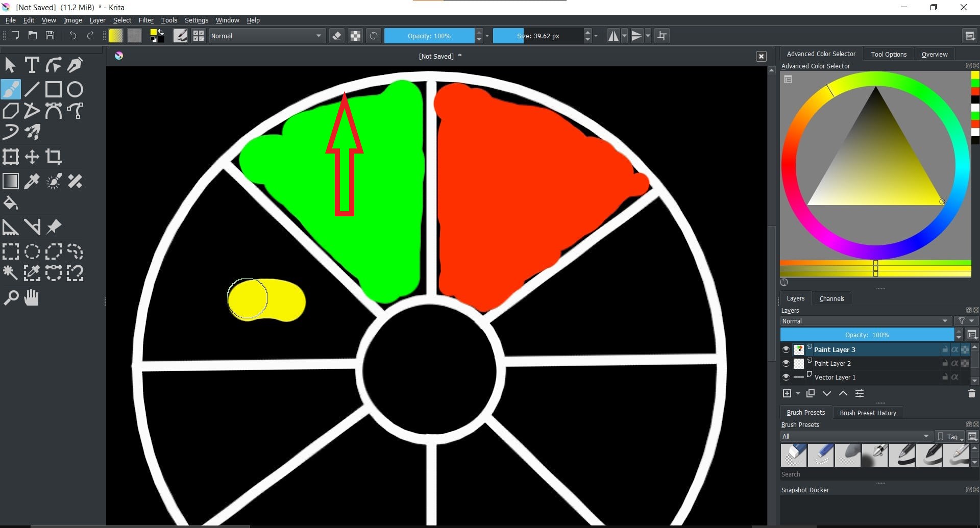Select the Gradient tool
The image size is (980, 528).
tap(10, 181)
